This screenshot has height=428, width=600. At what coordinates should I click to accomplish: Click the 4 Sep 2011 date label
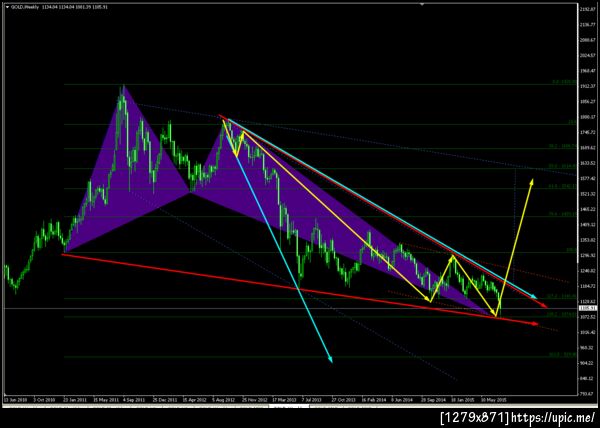click(134, 400)
